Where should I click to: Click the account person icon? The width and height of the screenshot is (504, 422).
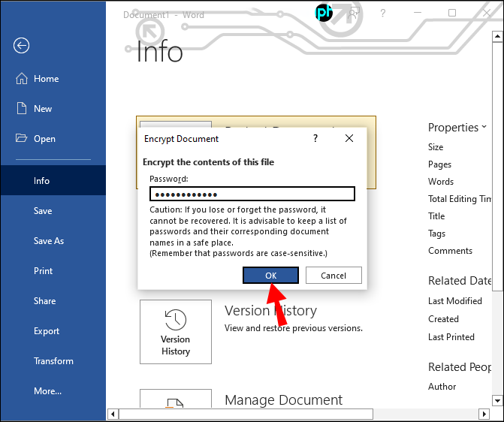[x=353, y=14]
